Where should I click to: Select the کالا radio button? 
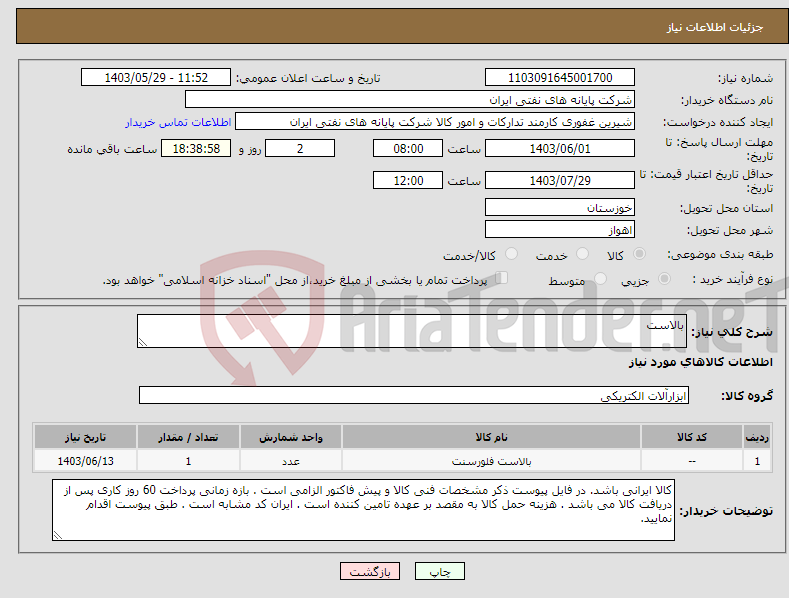(639, 254)
